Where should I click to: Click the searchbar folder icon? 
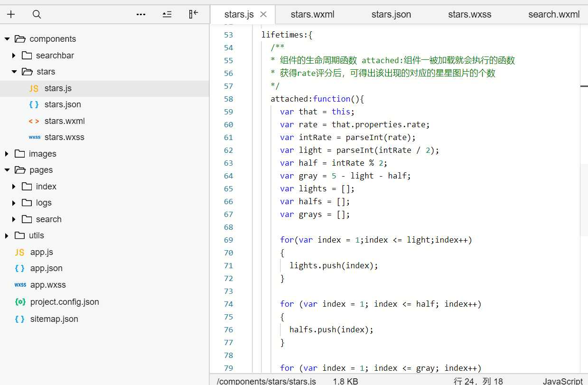27,56
